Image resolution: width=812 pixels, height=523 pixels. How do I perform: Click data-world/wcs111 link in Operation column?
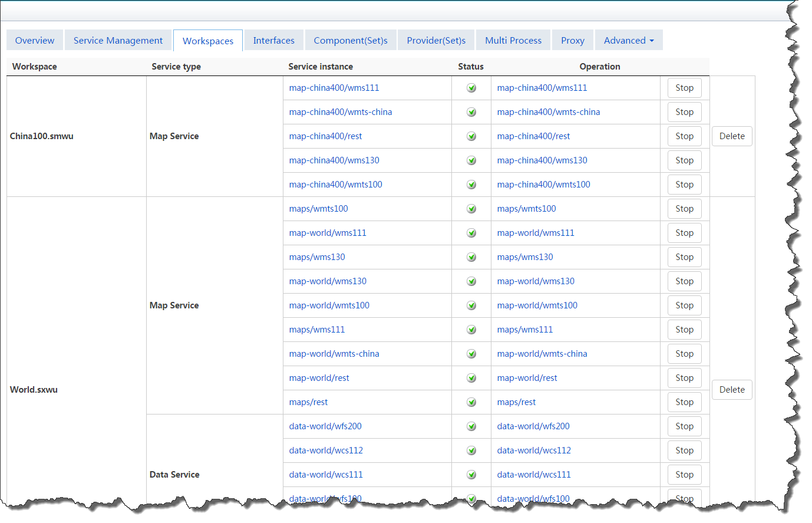534,475
